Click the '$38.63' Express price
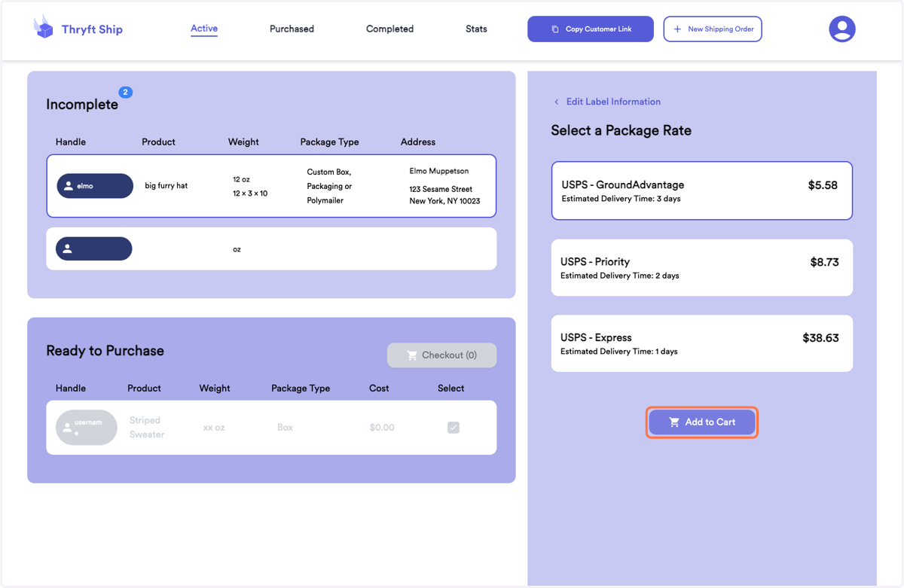Screen dimensions: 904x588 tap(820, 338)
